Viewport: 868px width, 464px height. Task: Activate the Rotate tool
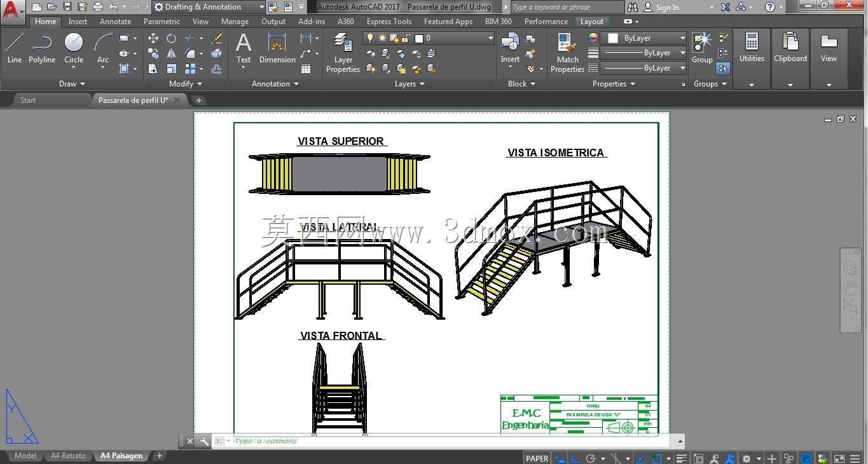click(171, 38)
